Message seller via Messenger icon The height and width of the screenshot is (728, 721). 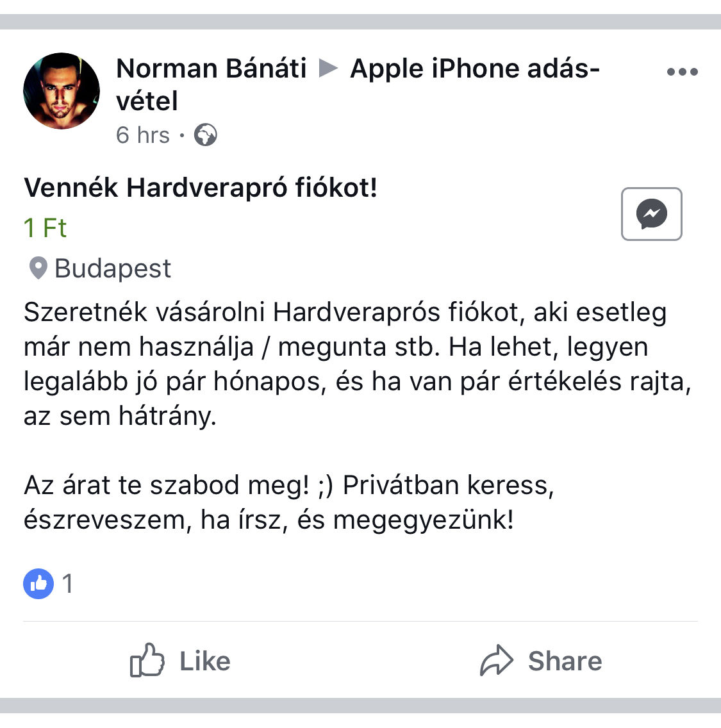(651, 214)
